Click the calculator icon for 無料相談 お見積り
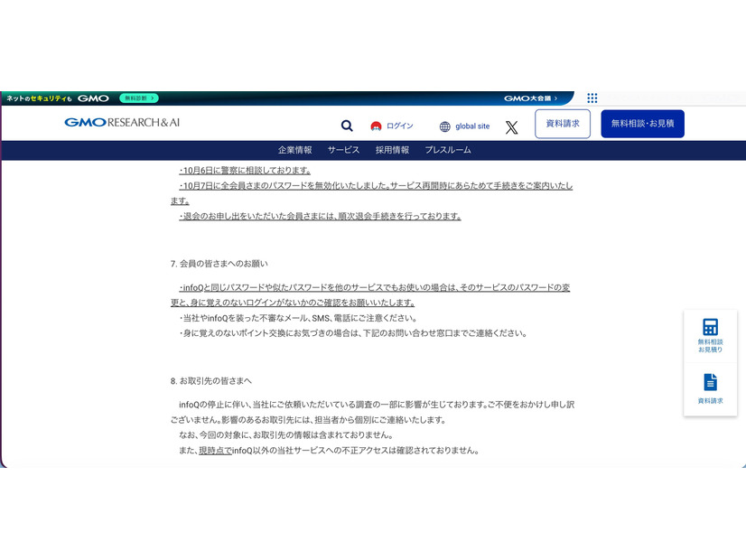 (x=710, y=327)
